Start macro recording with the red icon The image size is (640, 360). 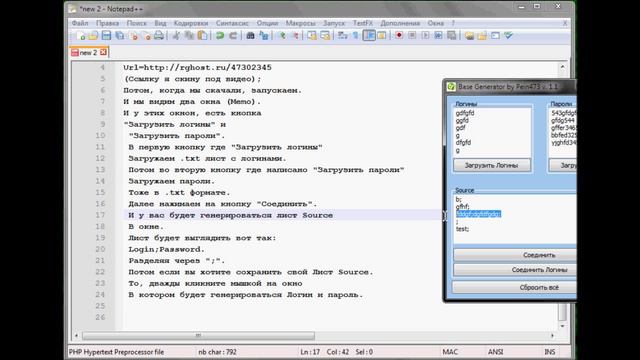[399, 36]
